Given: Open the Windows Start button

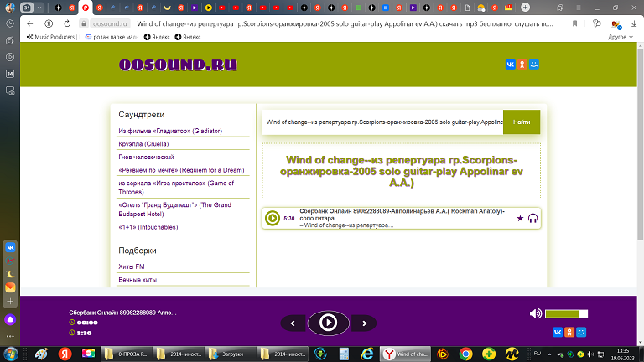Looking at the screenshot, I should (10, 354).
